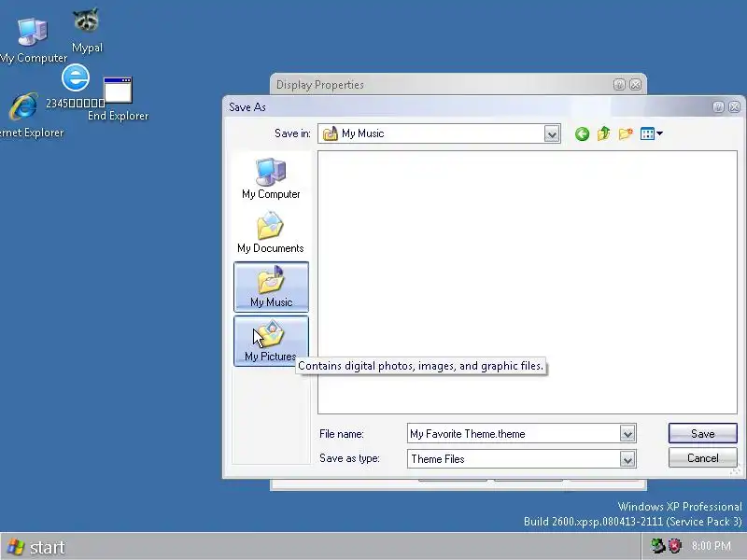Select the End Explorer desktop icon
The image size is (747, 560).
tap(119, 99)
